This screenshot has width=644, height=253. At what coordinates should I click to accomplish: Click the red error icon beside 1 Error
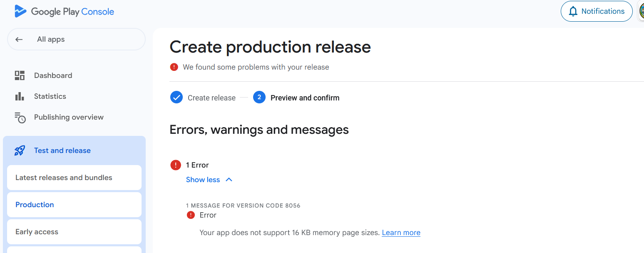[x=176, y=165]
